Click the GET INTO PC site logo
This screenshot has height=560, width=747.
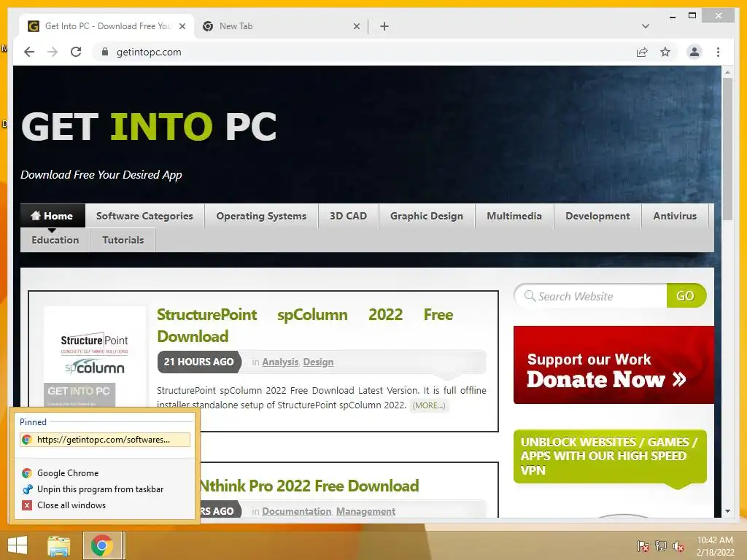[x=149, y=127]
